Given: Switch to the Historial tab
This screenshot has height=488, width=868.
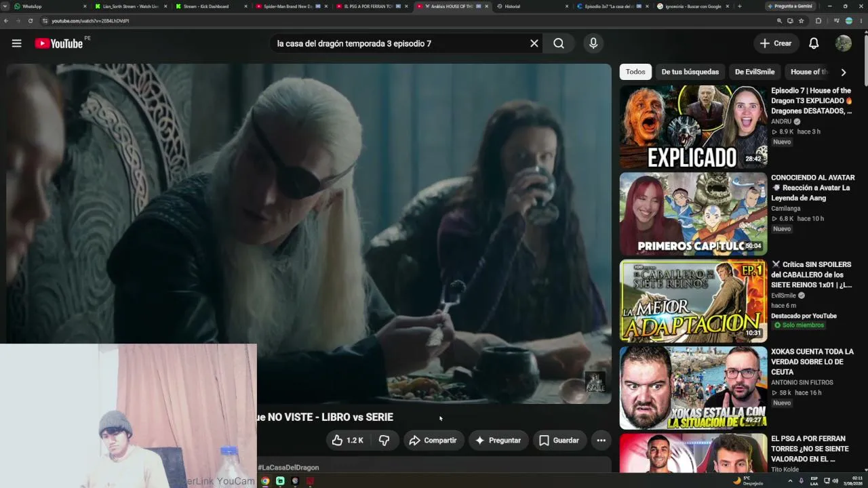Looking at the screenshot, I should (532, 6).
